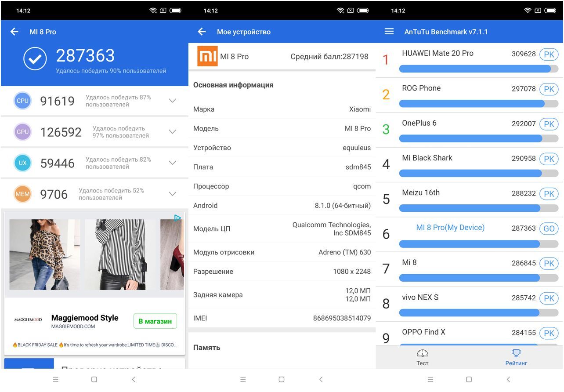The height and width of the screenshot is (392, 564).
Task: Expand the MEM score 9706 details
Action: tap(173, 194)
